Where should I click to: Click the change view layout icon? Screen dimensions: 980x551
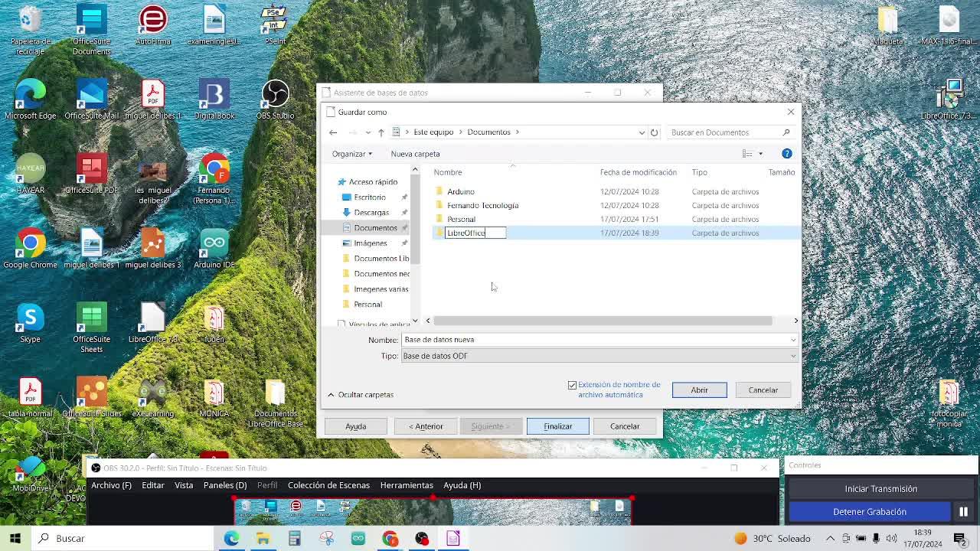tap(747, 154)
